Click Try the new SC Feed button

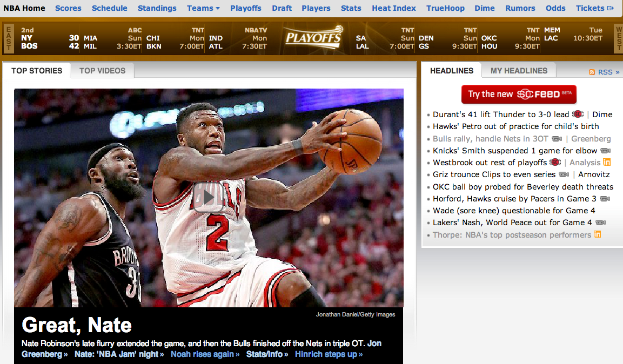coord(519,94)
